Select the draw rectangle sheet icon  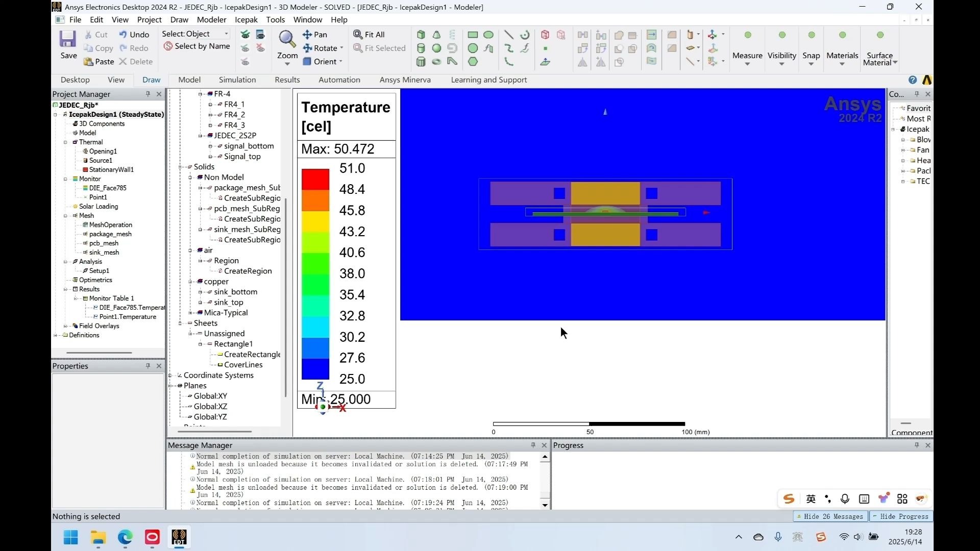click(473, 35)
